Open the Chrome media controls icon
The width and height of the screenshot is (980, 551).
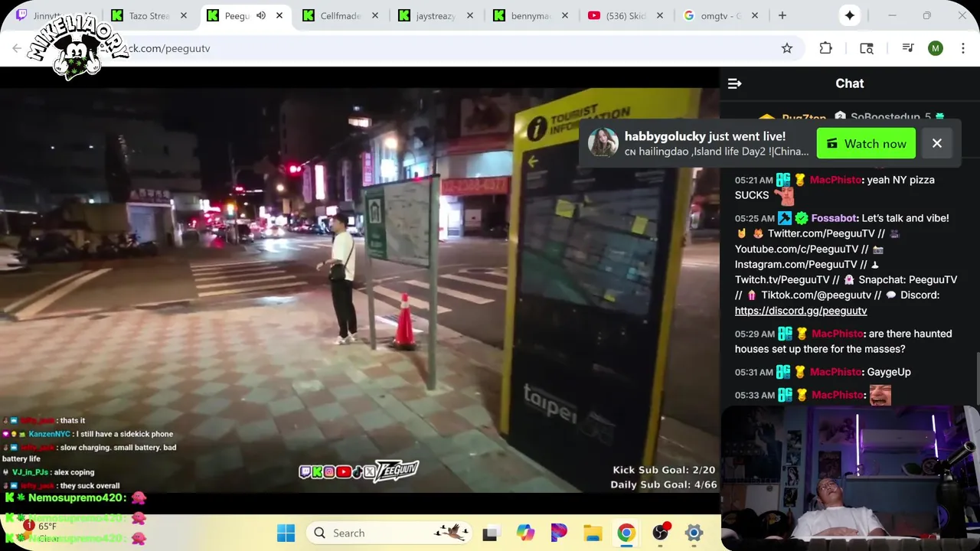(908, 48)
